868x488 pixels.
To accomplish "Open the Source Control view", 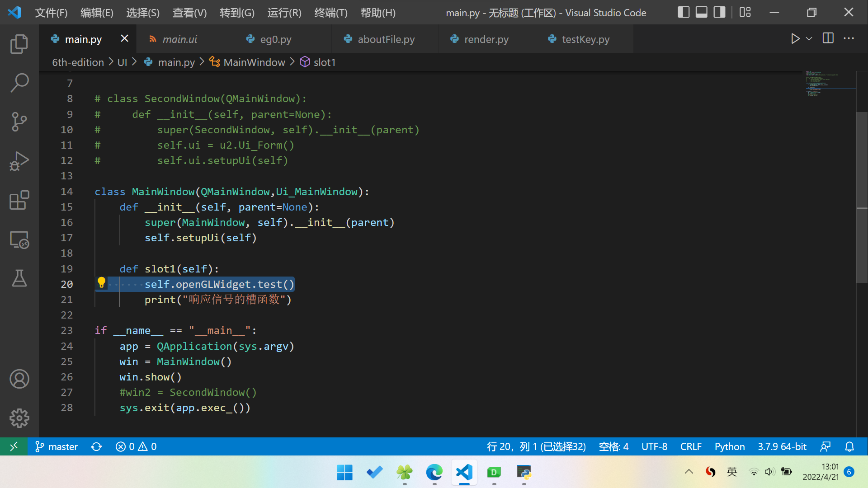I will coord(19,122).
